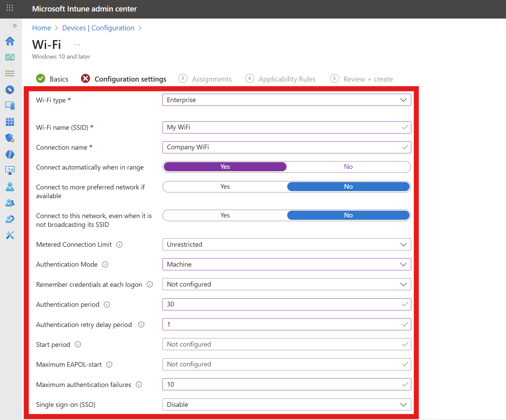
Task: Open the Review + create step
Action: (x=368, y=79)
